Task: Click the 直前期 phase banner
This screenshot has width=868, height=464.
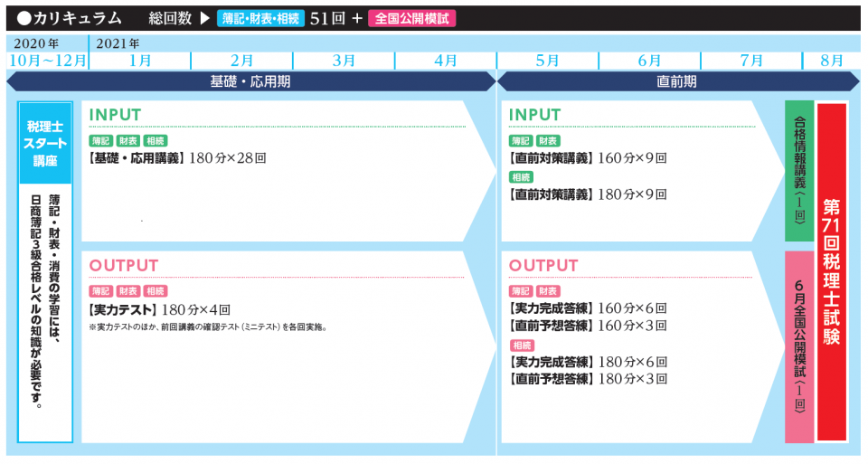Action: [x=676, y=81]
